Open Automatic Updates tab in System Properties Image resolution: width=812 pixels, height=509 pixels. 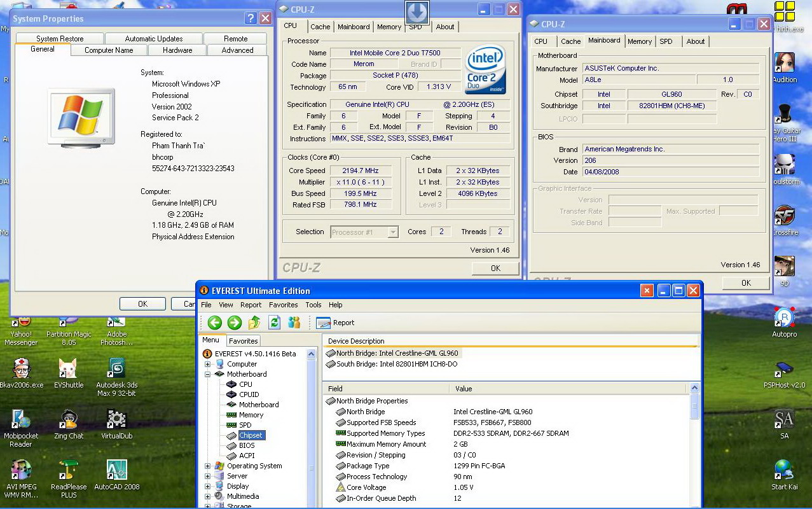pos(154,39)
